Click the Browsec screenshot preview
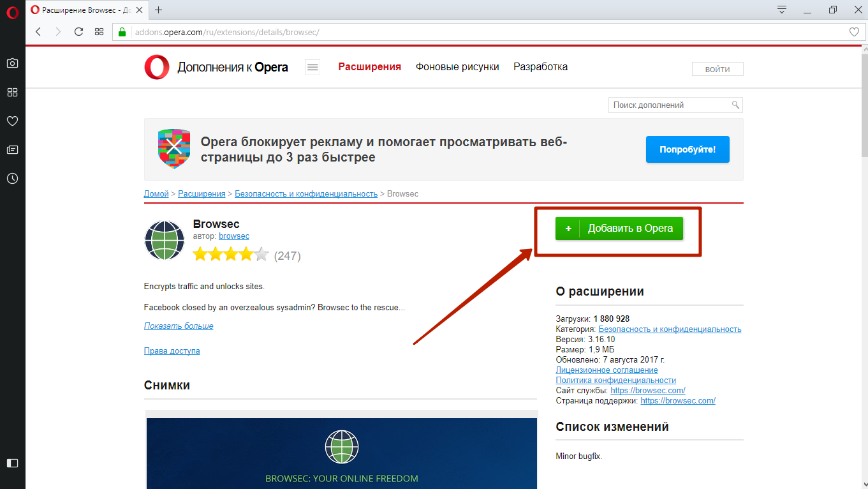 [x=342, y=453]
